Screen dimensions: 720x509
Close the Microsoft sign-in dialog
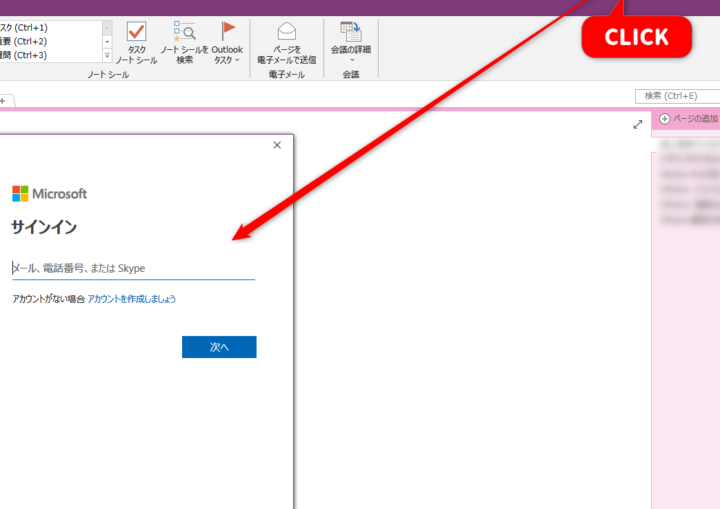pyautogui.click(x=277, y=145)
